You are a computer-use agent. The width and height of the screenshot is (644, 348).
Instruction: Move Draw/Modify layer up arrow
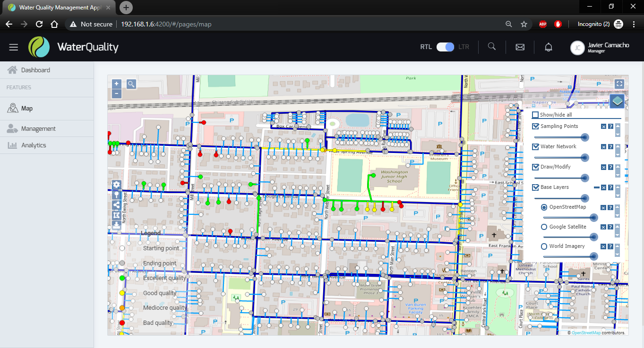(x=618, y=166)
